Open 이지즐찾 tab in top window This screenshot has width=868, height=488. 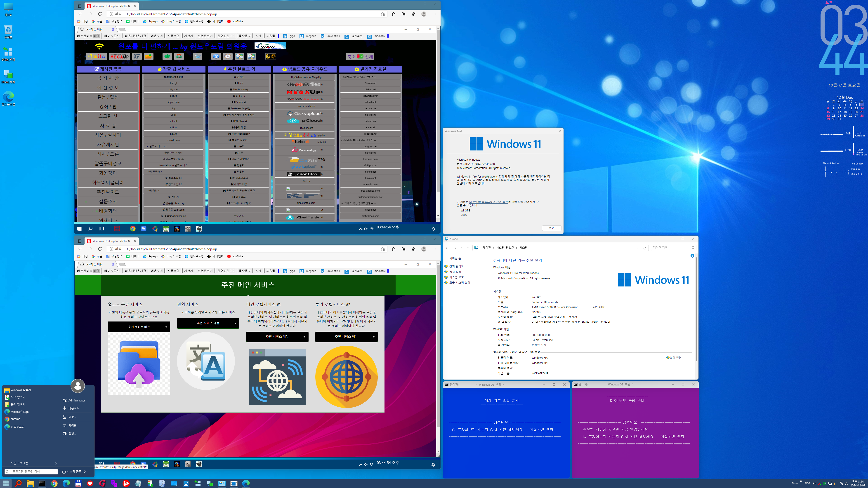pyautogui.click(x=111, y=36)
